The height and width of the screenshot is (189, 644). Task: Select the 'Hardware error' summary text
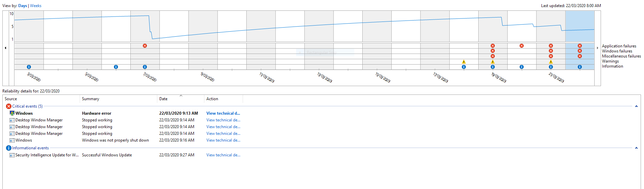coord(96,113)
